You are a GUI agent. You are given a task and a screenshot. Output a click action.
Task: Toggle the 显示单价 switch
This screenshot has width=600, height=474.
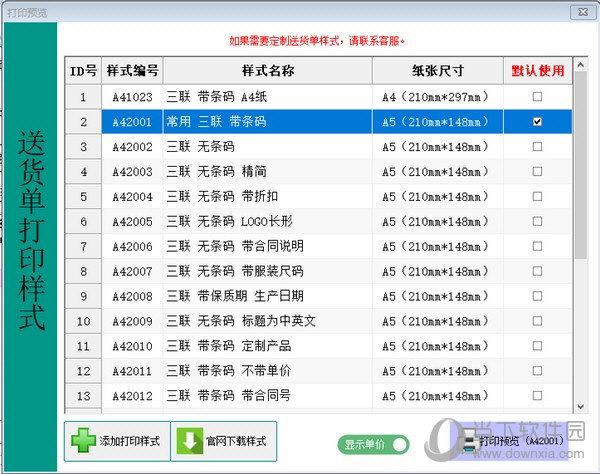tap(373, 445)
